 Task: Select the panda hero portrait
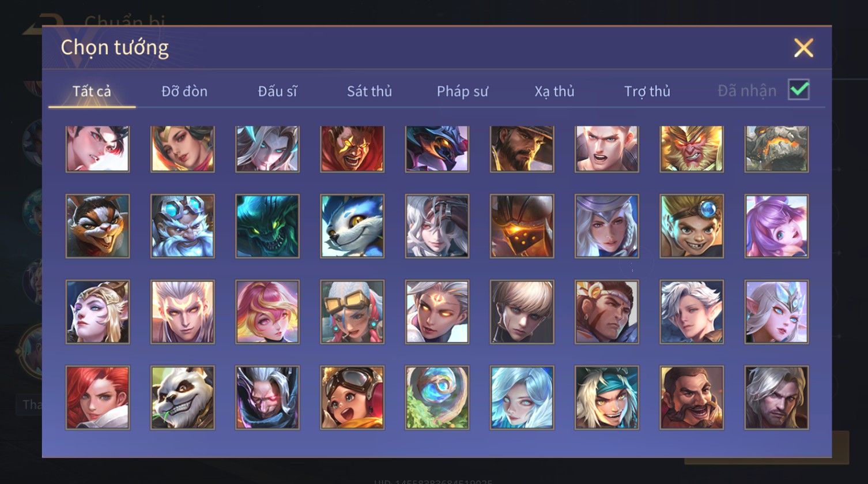(x=182, y=397)
